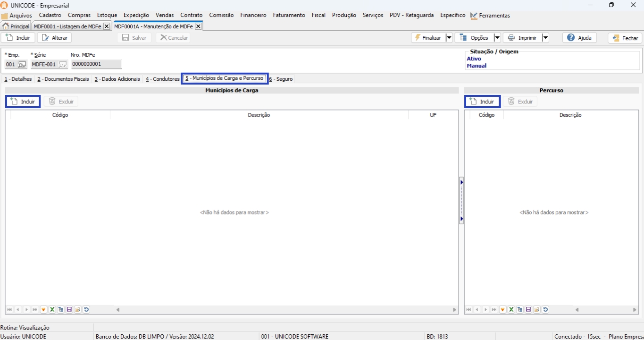Viewport: 644px width, 340px height.
Task: Click Incluir in the Percurso panel
Action: pos(482,102)
